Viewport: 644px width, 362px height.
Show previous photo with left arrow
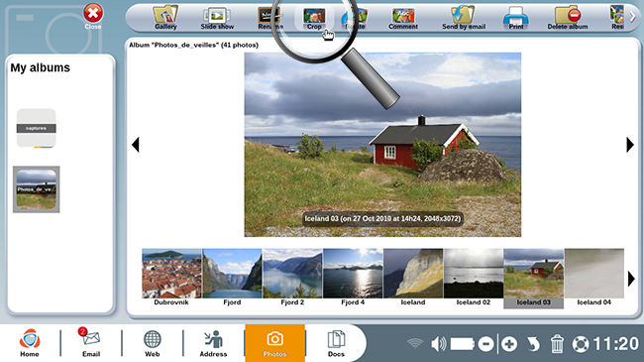point(136,145)
